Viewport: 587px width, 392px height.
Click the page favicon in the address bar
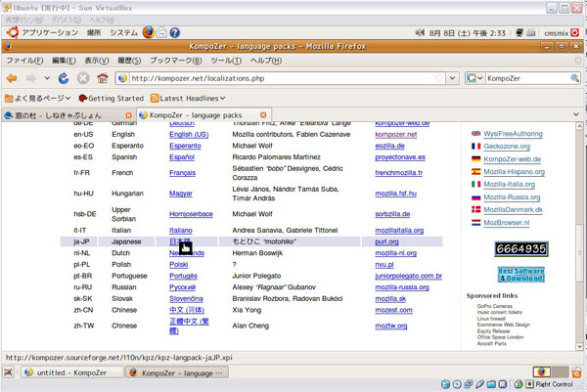(x=122, y=78)
